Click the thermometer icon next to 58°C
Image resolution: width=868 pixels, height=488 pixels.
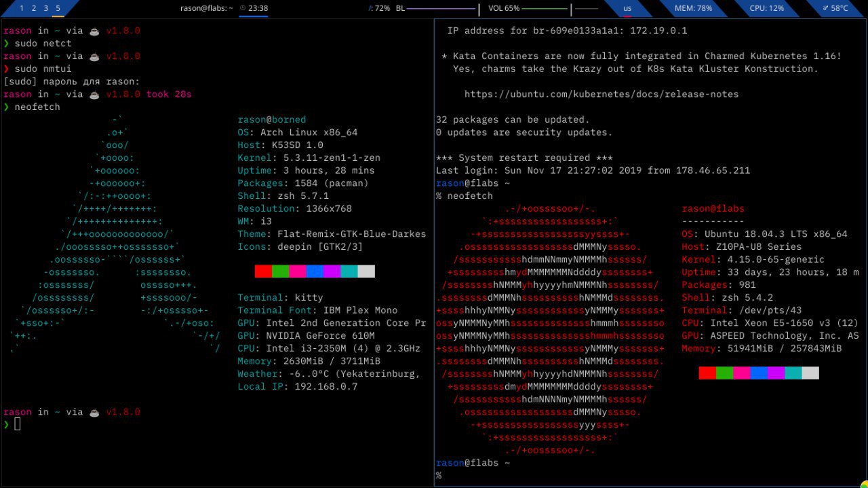(826, 8)
